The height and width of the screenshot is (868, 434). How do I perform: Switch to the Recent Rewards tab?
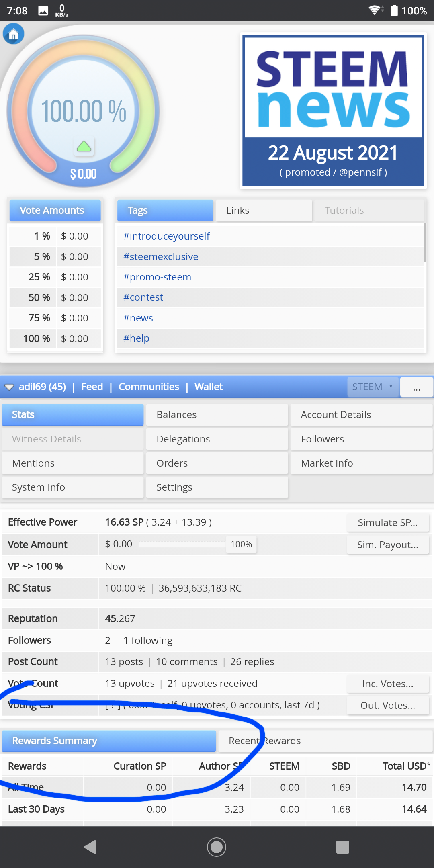click(325, 741)
